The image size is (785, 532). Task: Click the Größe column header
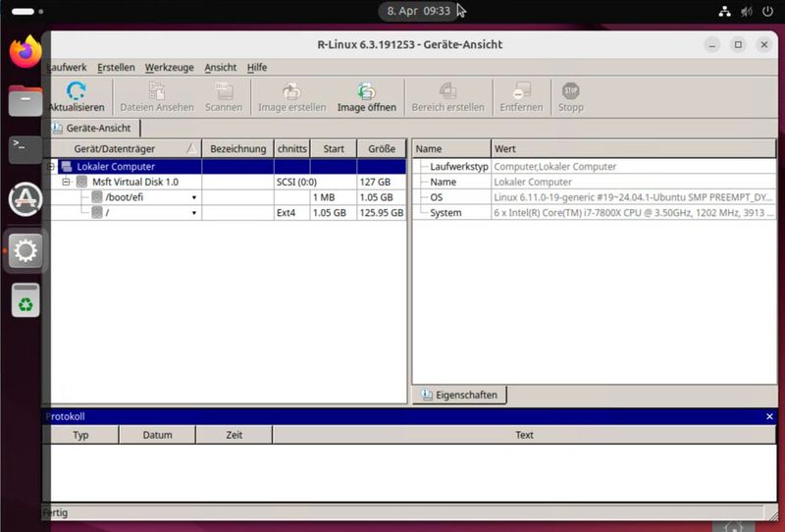click(x=382, y=149)
